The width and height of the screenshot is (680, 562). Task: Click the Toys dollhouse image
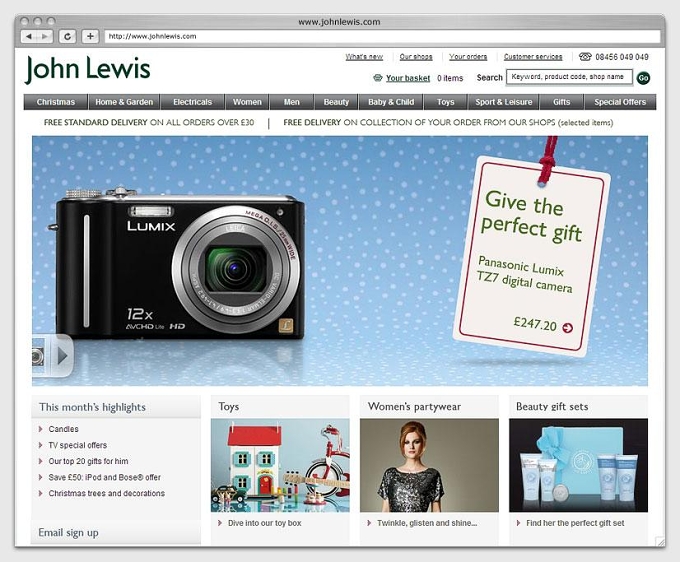pyautogui.click(x=280, y=465)
